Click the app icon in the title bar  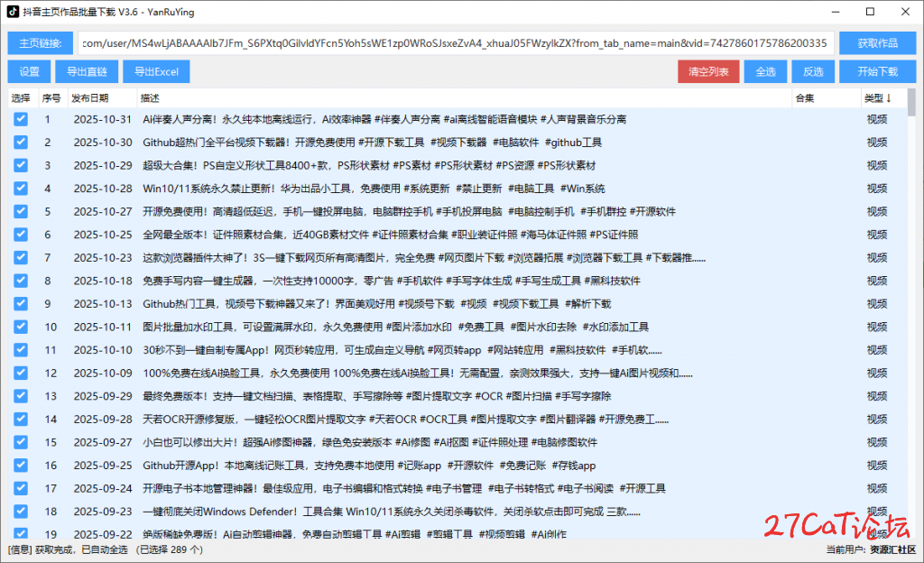click(13, 12)
